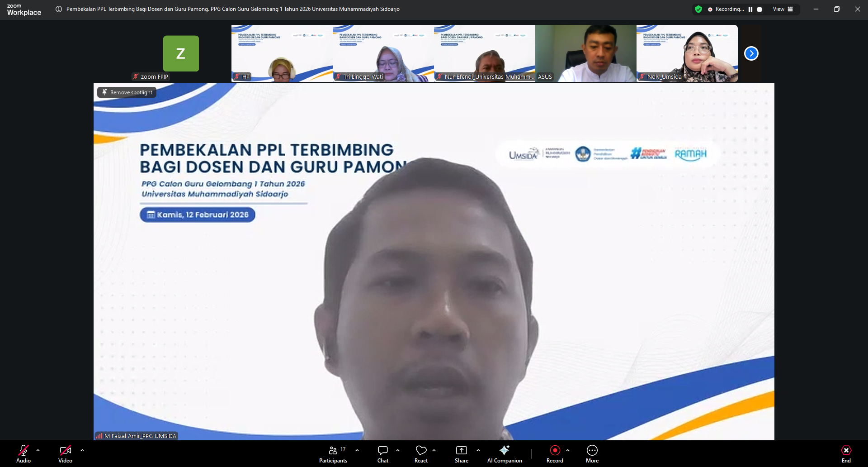
Task: Click the green security shield indicator
Action: [698, 9]
